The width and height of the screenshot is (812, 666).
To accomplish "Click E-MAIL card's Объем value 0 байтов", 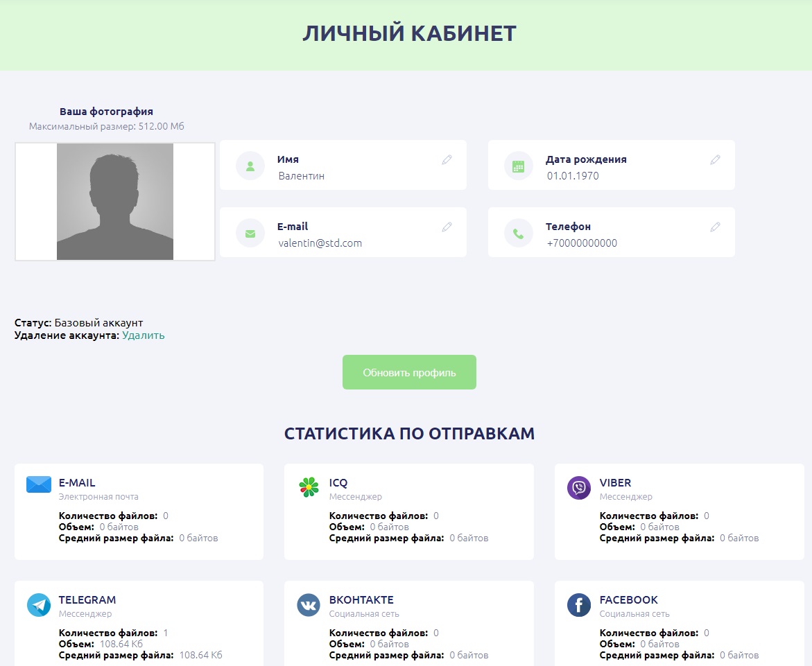I will (x=119, y=527).
